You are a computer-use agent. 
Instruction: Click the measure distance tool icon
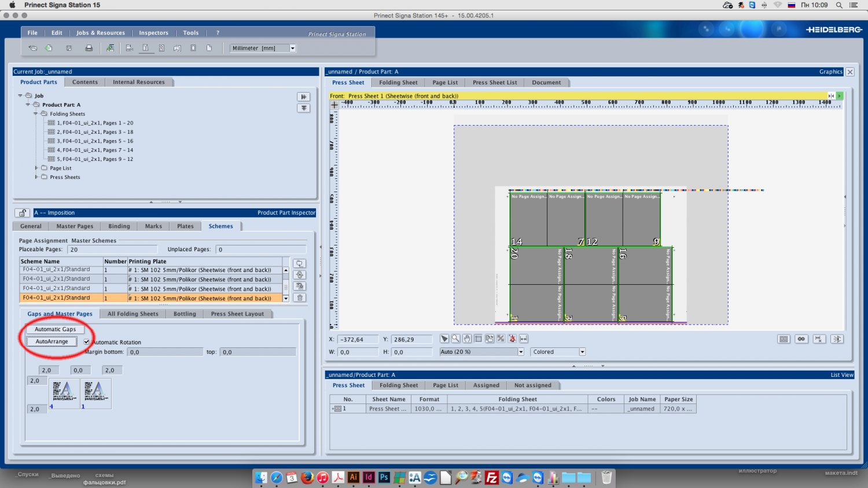click(x=524, y=339)
